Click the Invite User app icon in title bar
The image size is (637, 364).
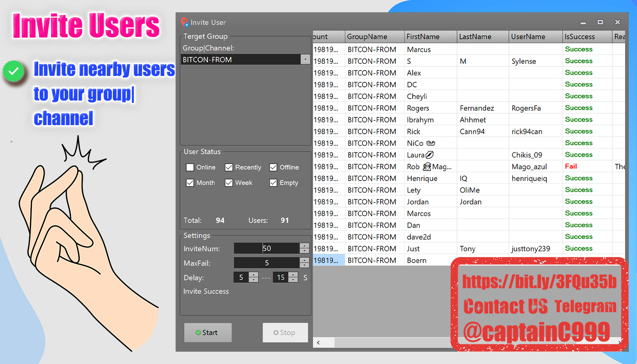[x=184, y=22]
